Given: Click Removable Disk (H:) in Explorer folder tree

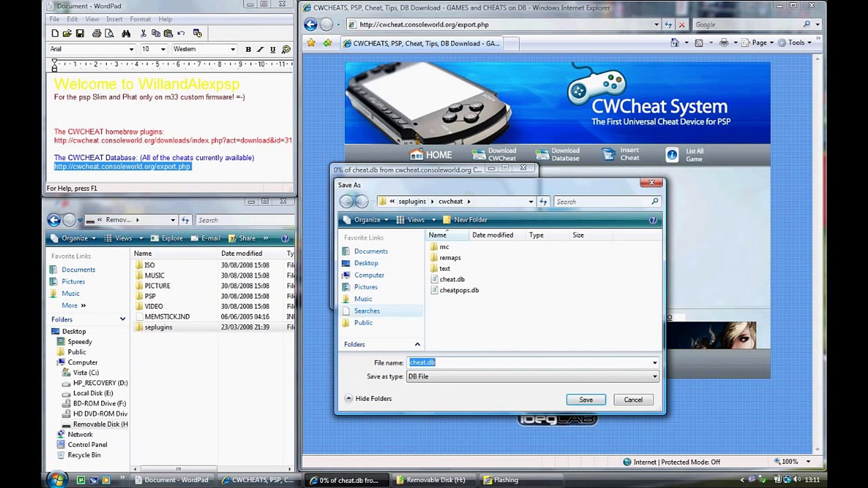Looking at the screenshot, I should (x=95, y=424).
